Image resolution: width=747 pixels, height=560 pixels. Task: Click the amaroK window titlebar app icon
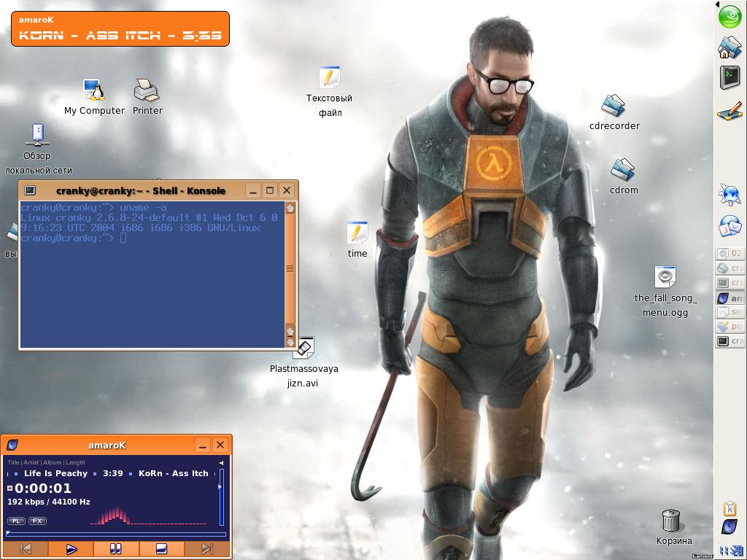tap(13, 445)
